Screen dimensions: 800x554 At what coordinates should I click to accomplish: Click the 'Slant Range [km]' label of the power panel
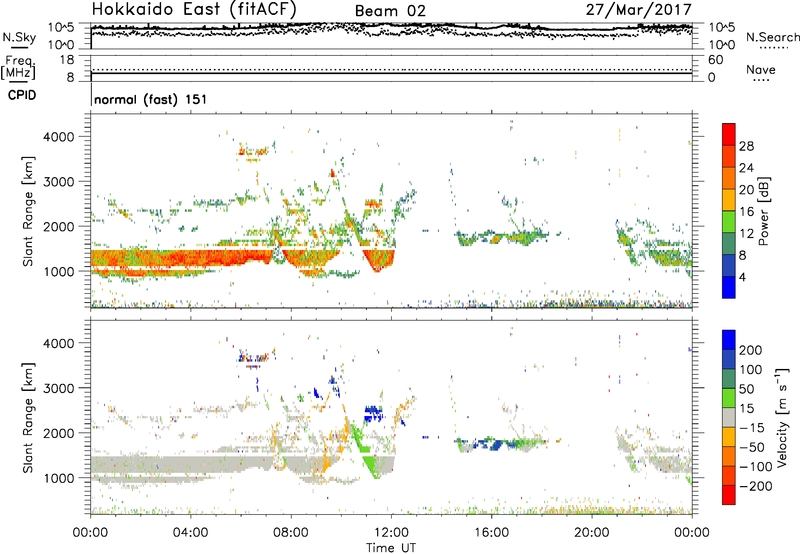click(28, 211)
